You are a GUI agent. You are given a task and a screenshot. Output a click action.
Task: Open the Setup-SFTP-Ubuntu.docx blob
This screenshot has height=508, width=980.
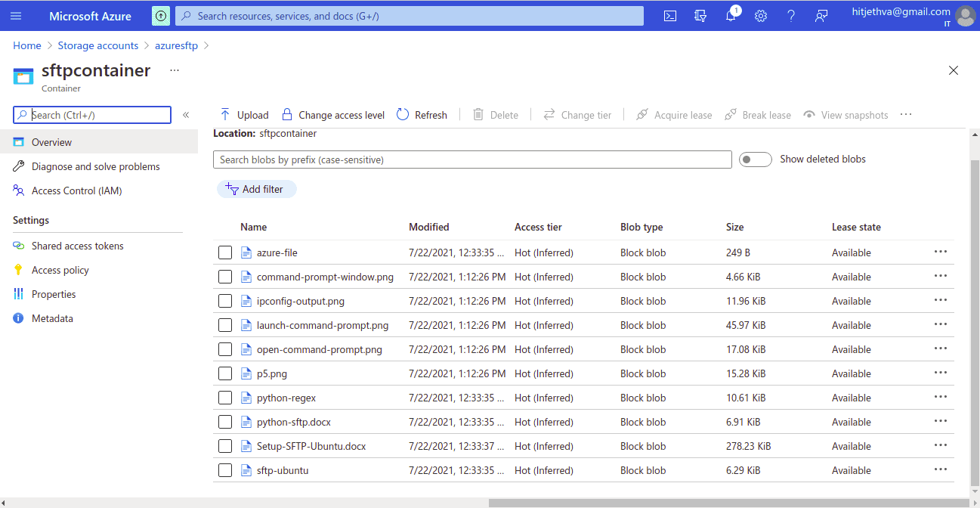tap(311, 446)
